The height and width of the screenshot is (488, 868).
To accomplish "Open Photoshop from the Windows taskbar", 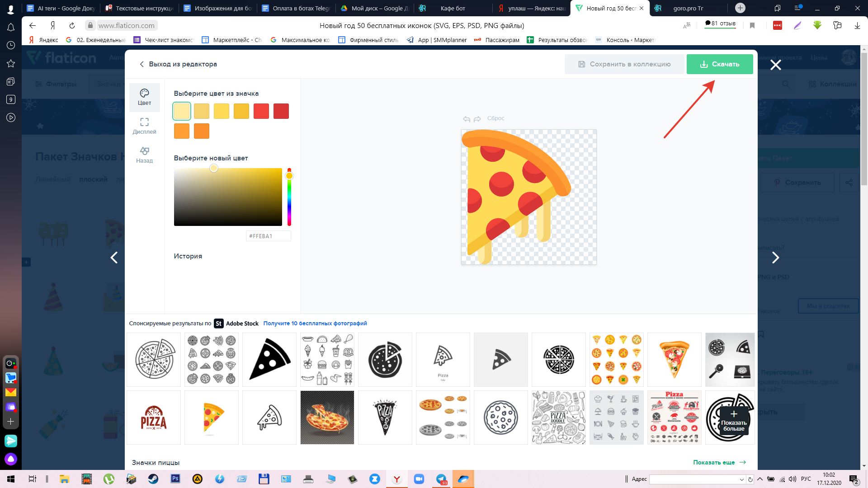I will (175, 479).
